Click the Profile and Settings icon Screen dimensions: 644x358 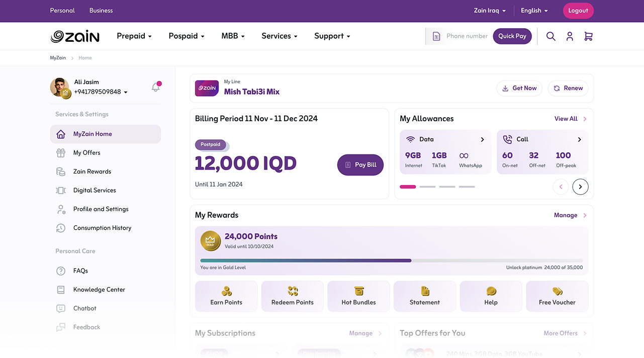point(61,209)
